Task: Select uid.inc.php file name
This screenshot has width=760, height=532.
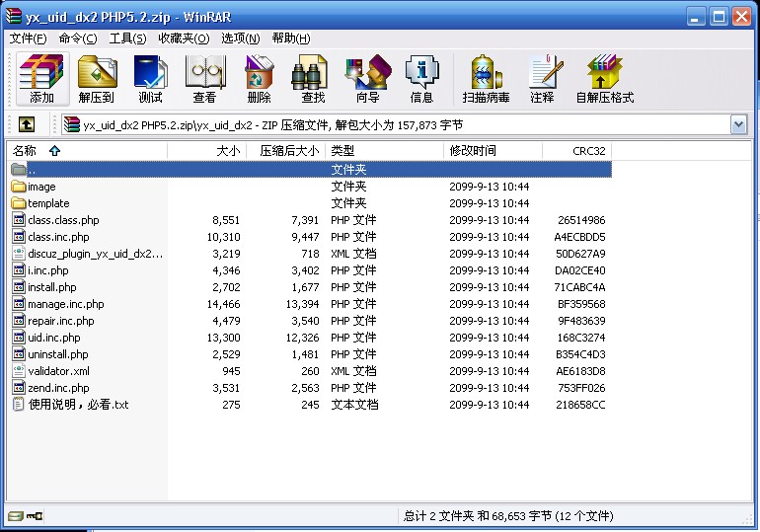Action: tap(54, 338)
